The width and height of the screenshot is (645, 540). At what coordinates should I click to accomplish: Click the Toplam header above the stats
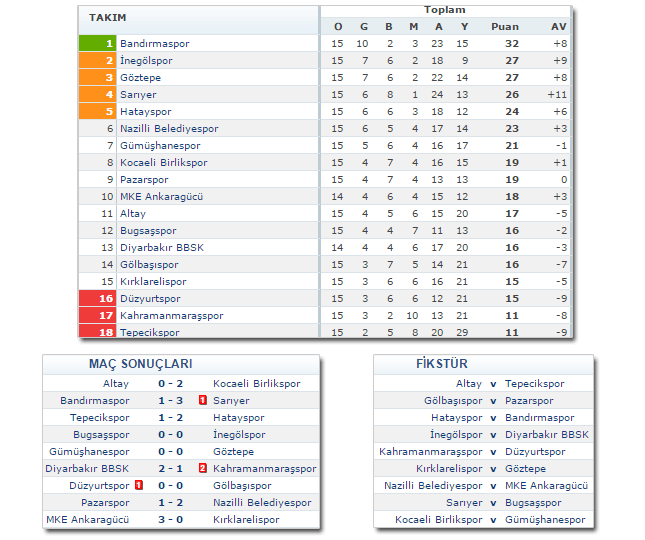445,10
